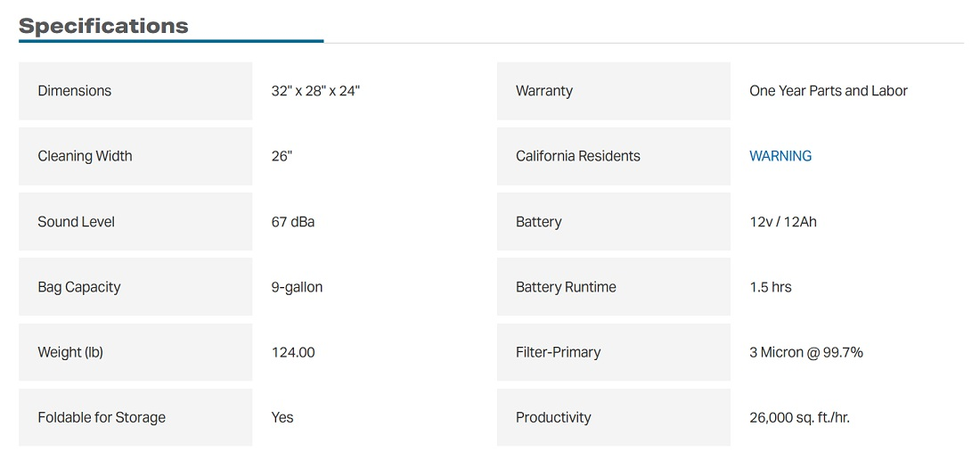Select the 32" x 28" x 24" dimensions value
This screenshot has width=980, height=468.
coord(315,91)
